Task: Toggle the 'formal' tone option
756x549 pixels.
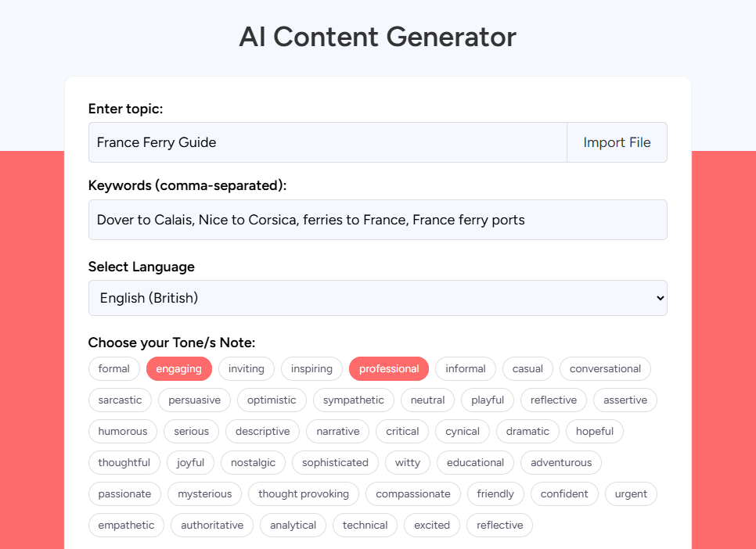Action: (113, 368)
